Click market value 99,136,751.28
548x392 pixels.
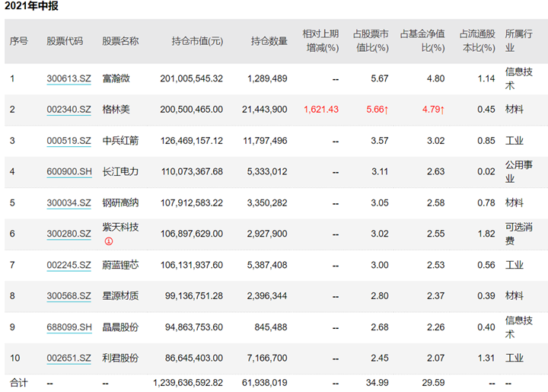194,296
